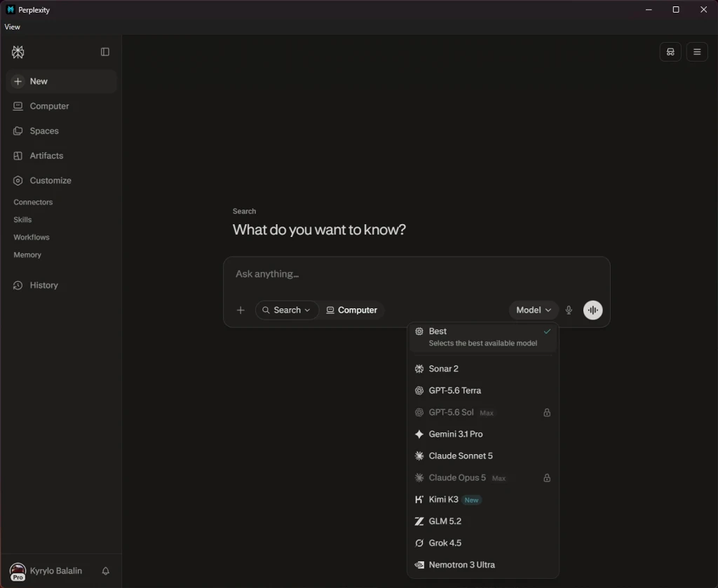Select the locked GPT-5.6 Sol model
718x588 pixels.
point(483,412)
